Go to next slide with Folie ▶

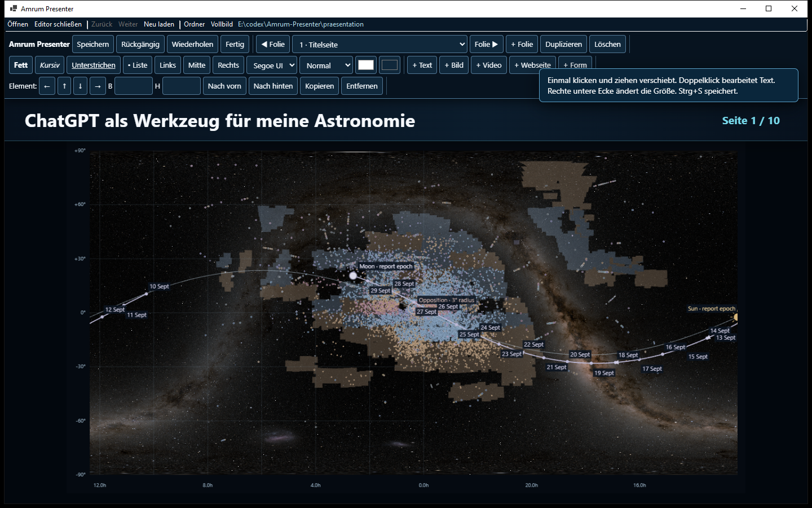pos(486,45)
